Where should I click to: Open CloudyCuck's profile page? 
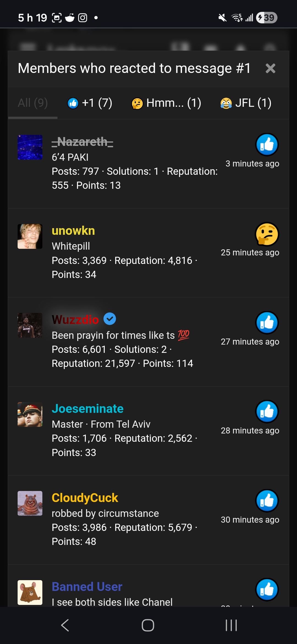point(85,497)
